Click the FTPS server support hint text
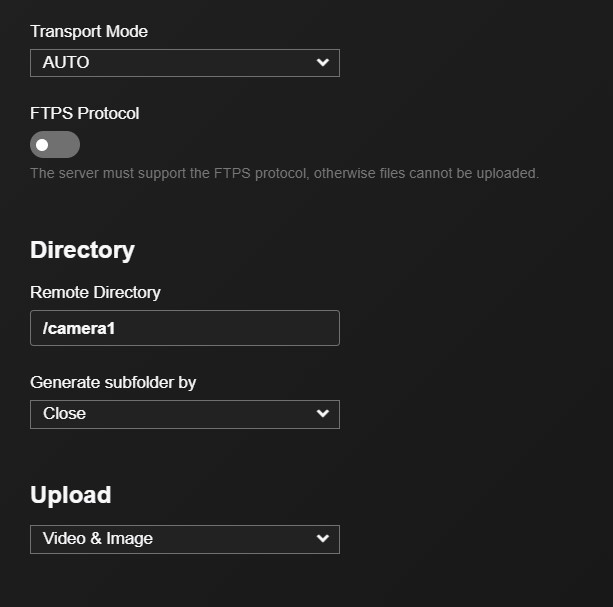Screen dimensions: 613x607 coord(285,173)
